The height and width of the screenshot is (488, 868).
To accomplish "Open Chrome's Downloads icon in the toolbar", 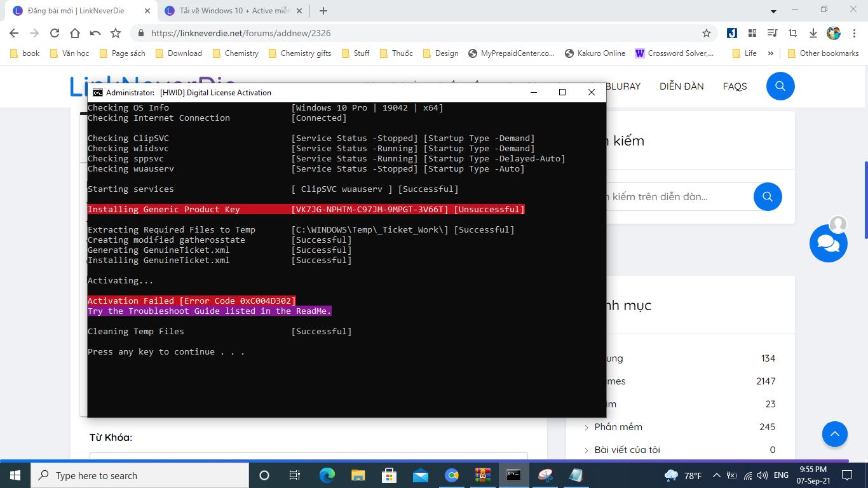I will (813, 32).
